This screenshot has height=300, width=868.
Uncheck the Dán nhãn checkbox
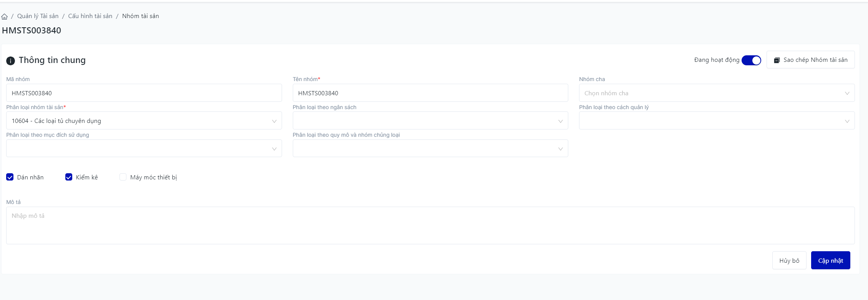[10, 177]
